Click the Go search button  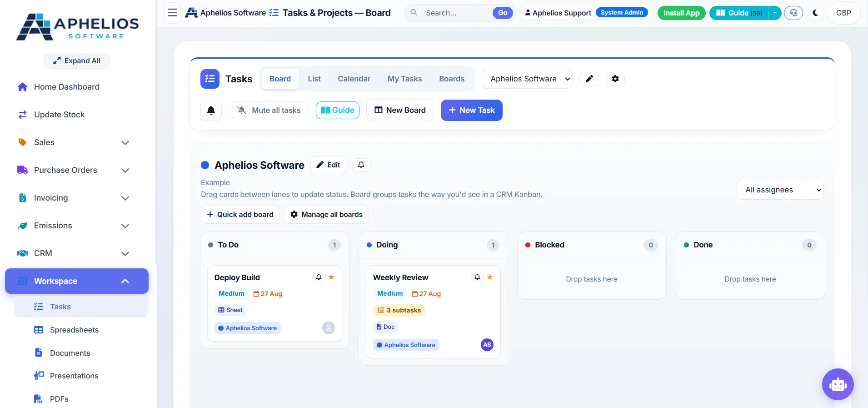click(x=503, y=13)
